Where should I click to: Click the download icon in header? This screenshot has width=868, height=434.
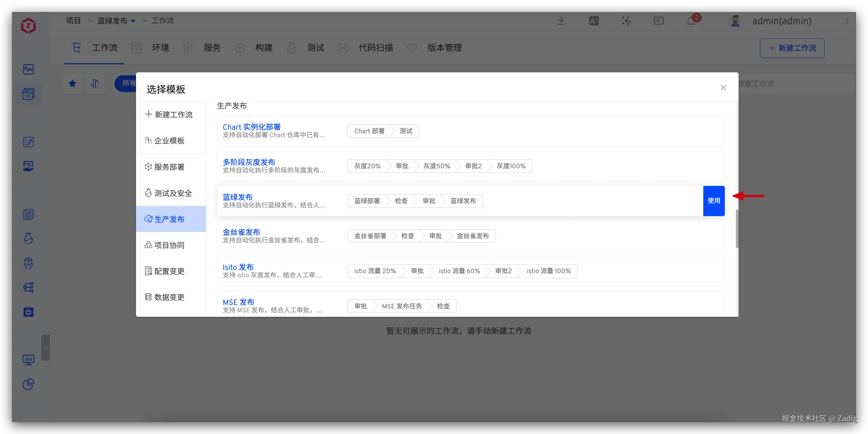click(561, 21)
